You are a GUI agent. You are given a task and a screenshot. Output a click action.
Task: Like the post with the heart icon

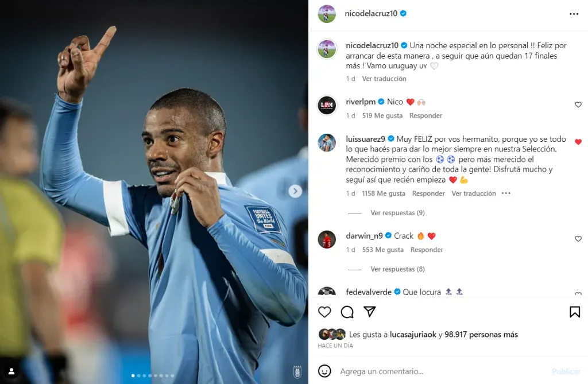(324, 312)
